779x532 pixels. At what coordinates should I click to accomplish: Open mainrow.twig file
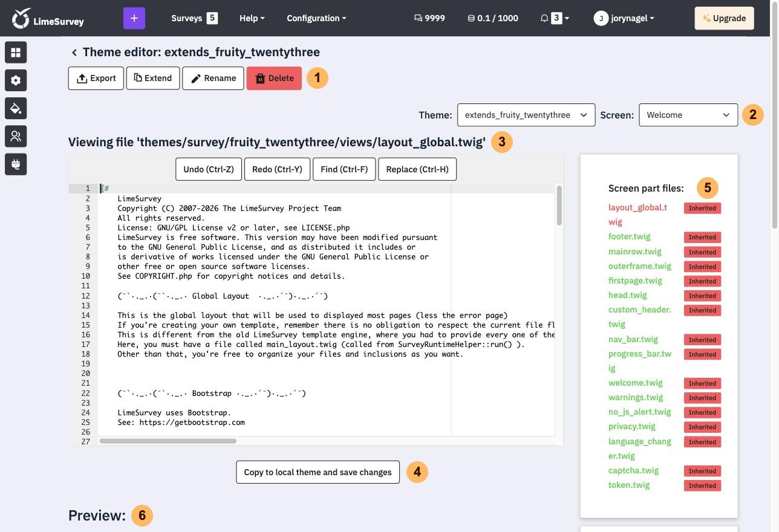(635, 251)
